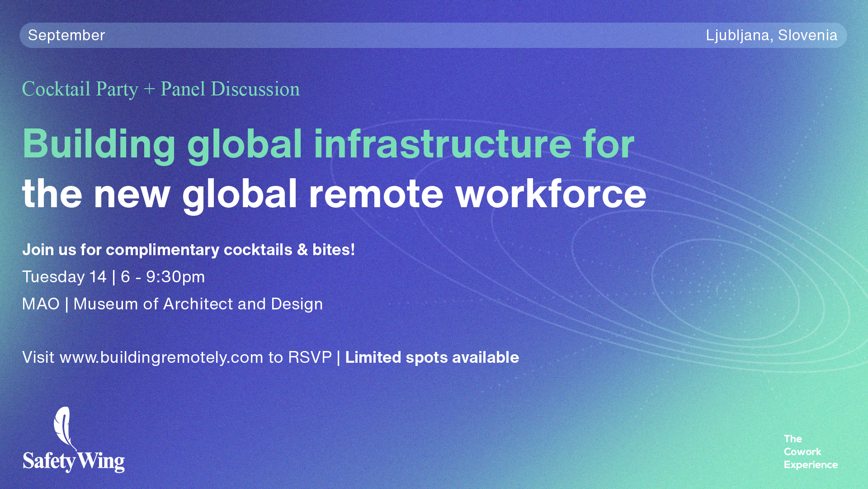
Task: Click Join us for complimentary cocktails text
Action: [x=189, y=250]
